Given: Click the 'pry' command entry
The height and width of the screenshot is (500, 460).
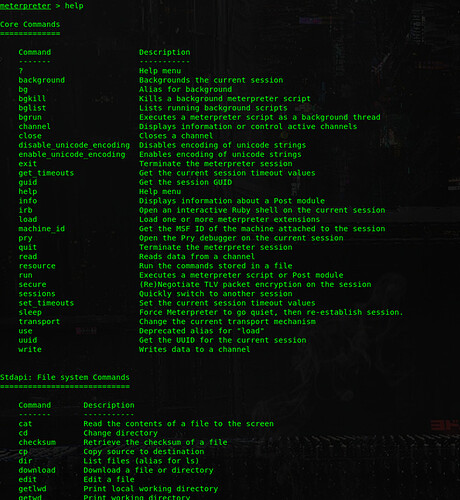Looking at the screenshot, I should [x=26, y=238].
